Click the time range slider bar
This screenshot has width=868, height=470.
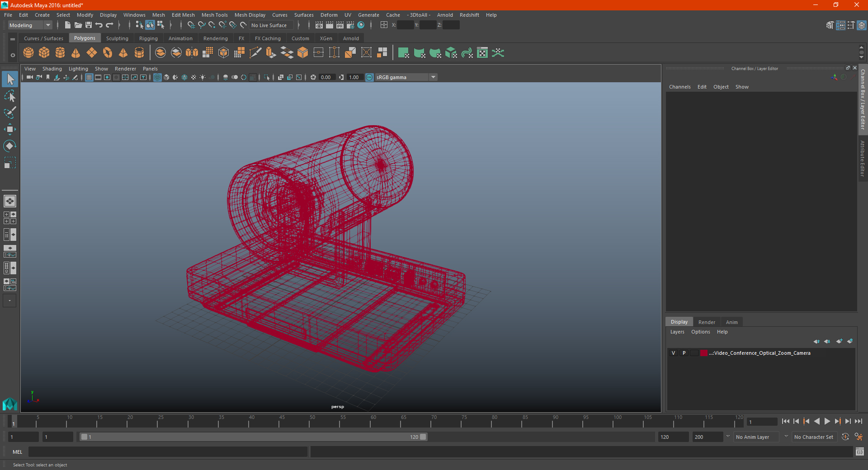253,437
